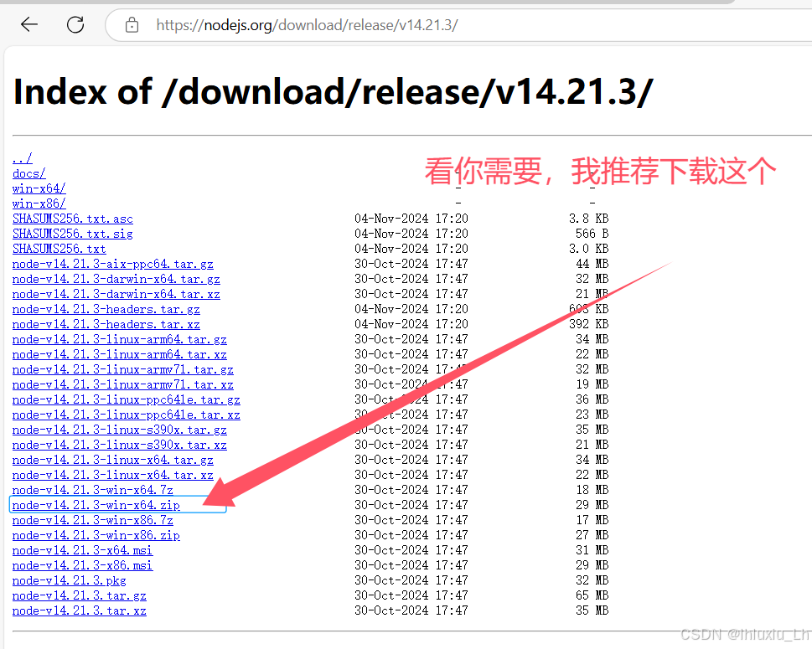Download node-v14.21.3-linux-arm64.tar.gz
The height and width of the screenshot is (649, 812).
[x=119, y=339]
